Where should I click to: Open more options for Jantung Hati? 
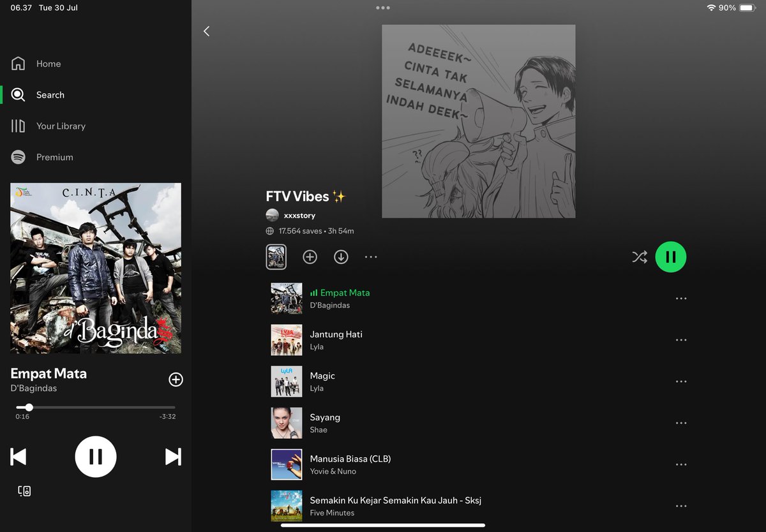click(x=681, y=340)
